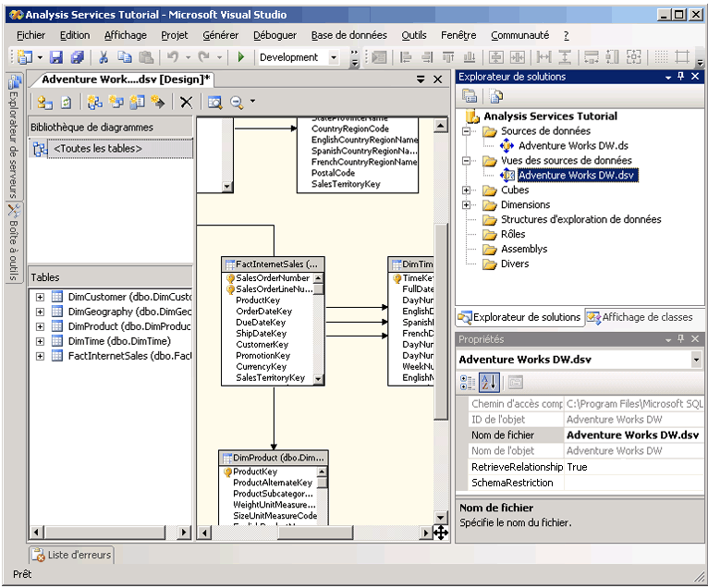Switch to the Affichage de classes tab

coord(640,317)
